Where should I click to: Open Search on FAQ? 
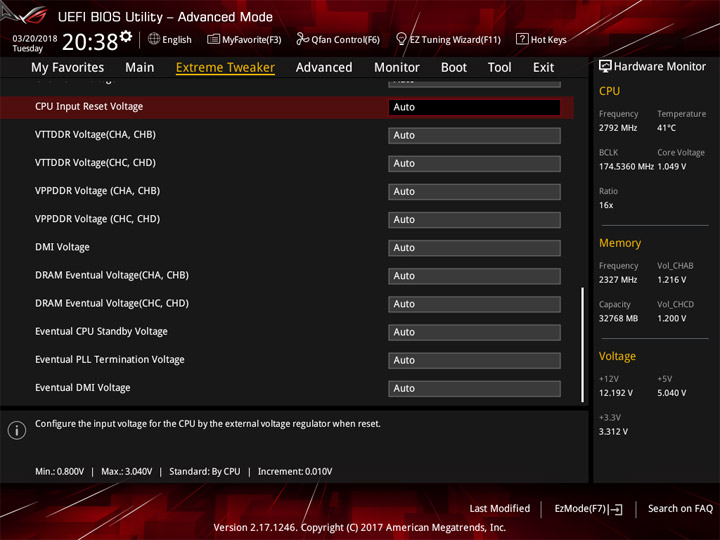pyautogui.click(x=680, y=509)
